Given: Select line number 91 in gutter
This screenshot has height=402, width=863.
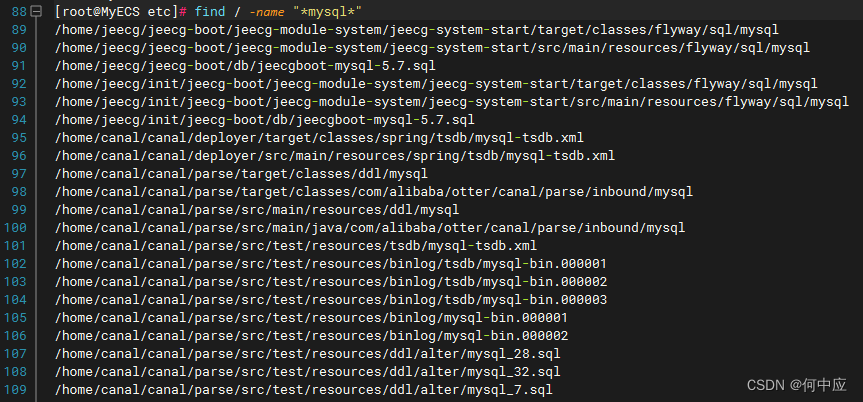Looking at the screenshot, I should pos(18,66).
